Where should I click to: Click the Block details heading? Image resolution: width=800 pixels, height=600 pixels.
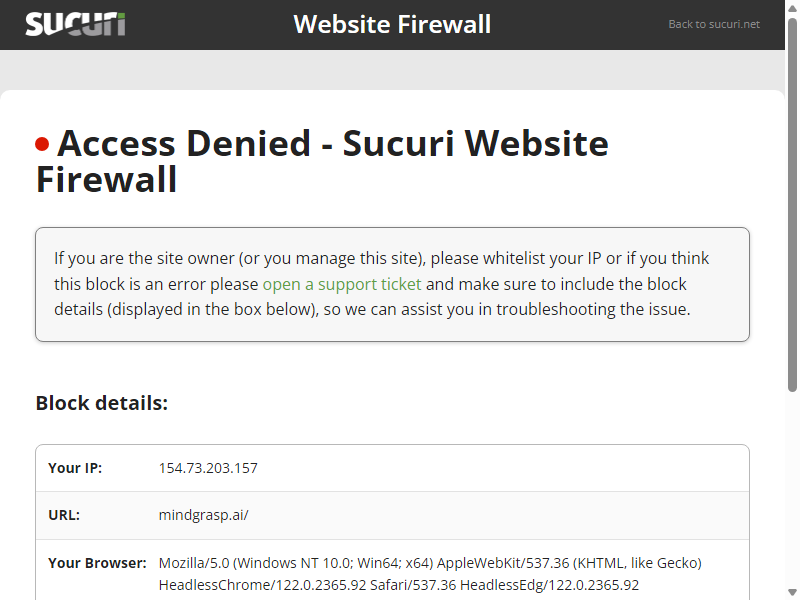tap(102, 403)
